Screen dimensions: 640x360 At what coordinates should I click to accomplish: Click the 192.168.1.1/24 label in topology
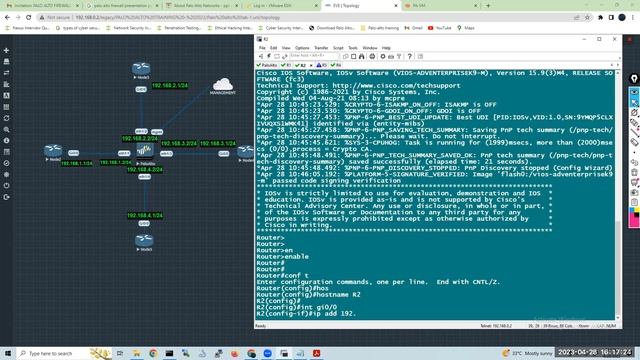76,163
